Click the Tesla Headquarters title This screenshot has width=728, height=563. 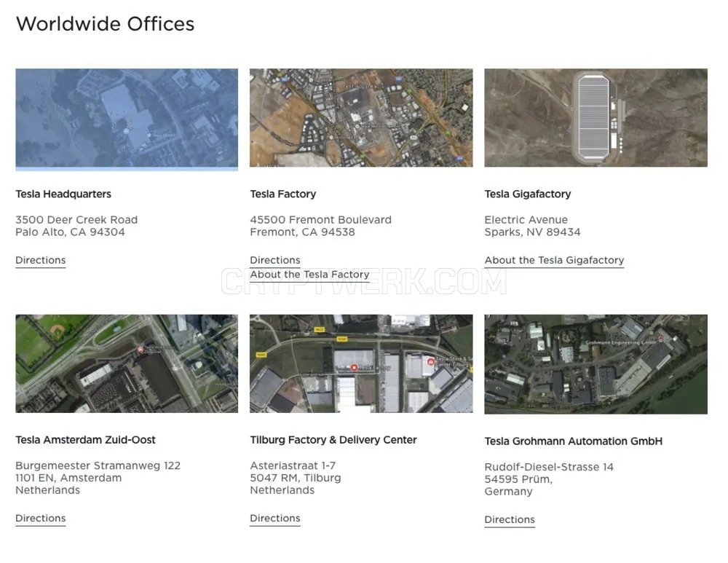tap(63, 194)
